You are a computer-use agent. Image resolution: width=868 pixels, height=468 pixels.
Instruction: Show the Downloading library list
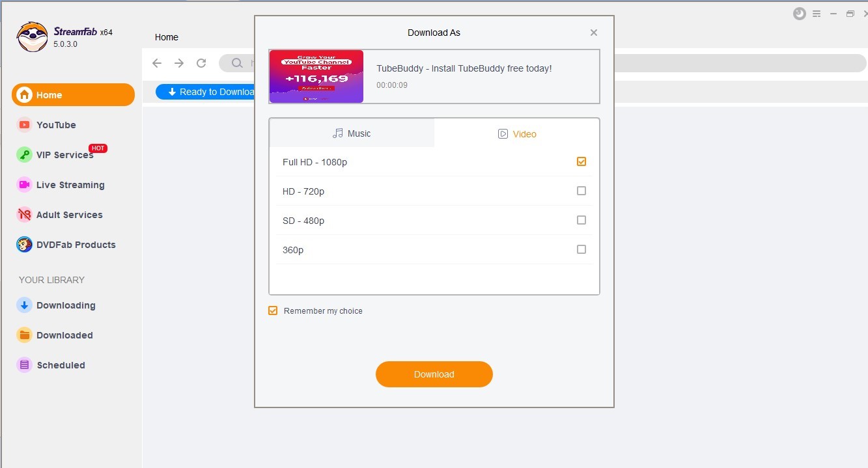pos(57,305)
